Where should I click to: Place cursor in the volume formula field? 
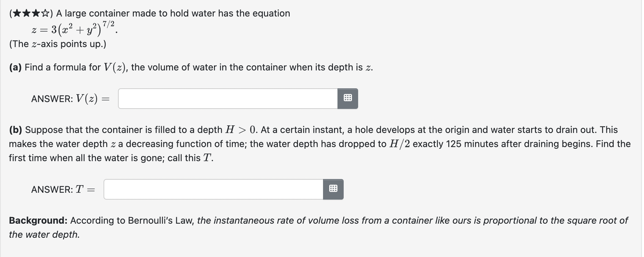(227, 98)
